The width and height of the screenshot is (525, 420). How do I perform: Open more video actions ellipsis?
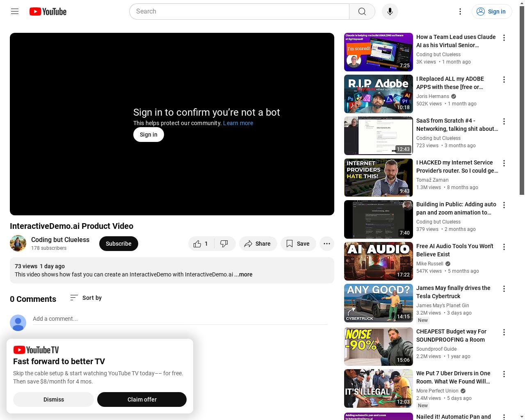(327, 244)
